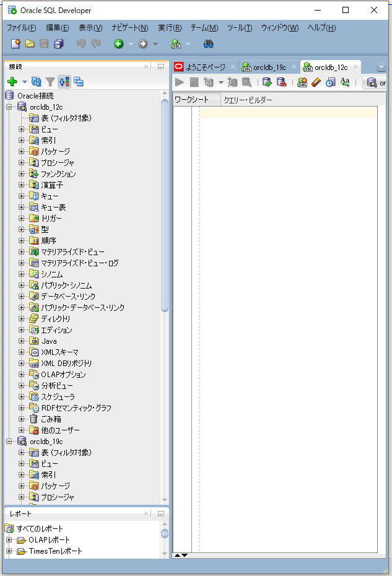Open dropdown arrow next to New Connection plus

pyautogui.click(x=25, y=82)
